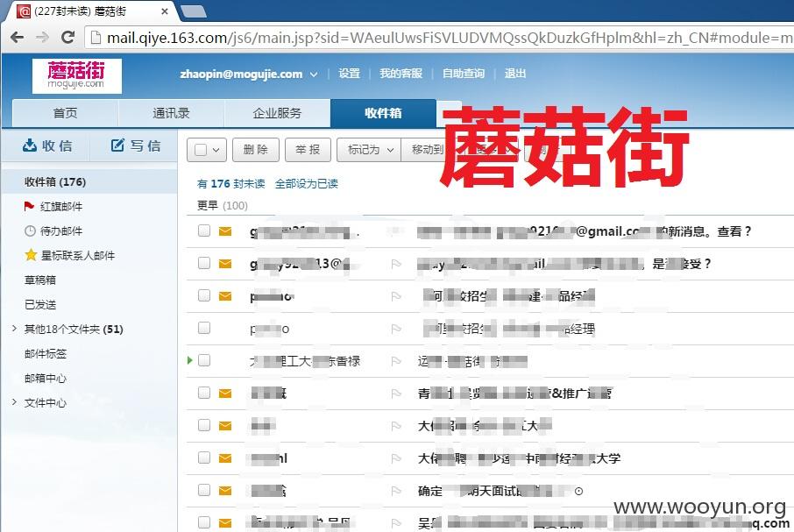Open 红旗邮件 flagged mail folder
The image size is (794, 532).
coord(61,207)
